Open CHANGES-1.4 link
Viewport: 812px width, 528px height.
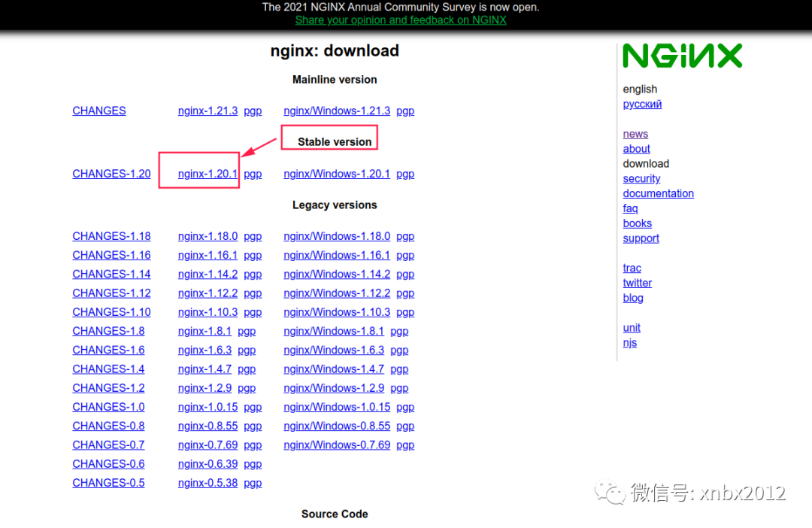tap(108, 369)
